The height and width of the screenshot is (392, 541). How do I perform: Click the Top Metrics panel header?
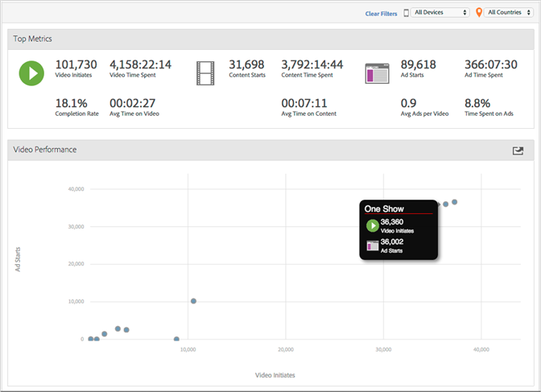coord(270,39)
